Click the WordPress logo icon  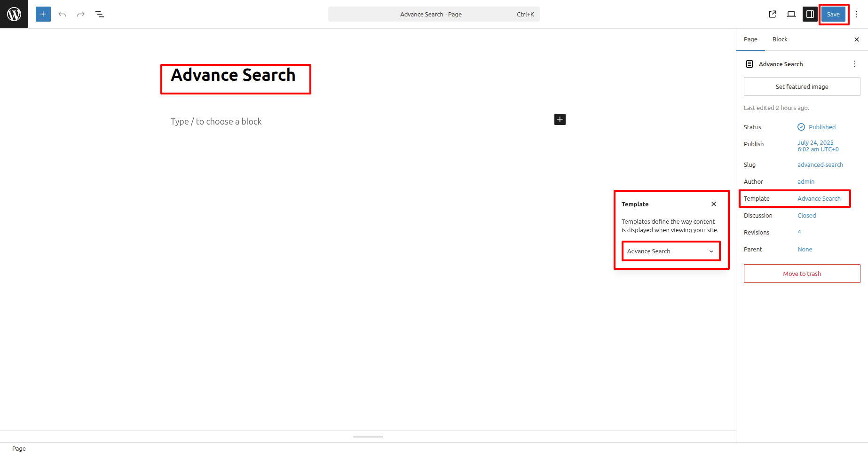click(x=14, y=14)
